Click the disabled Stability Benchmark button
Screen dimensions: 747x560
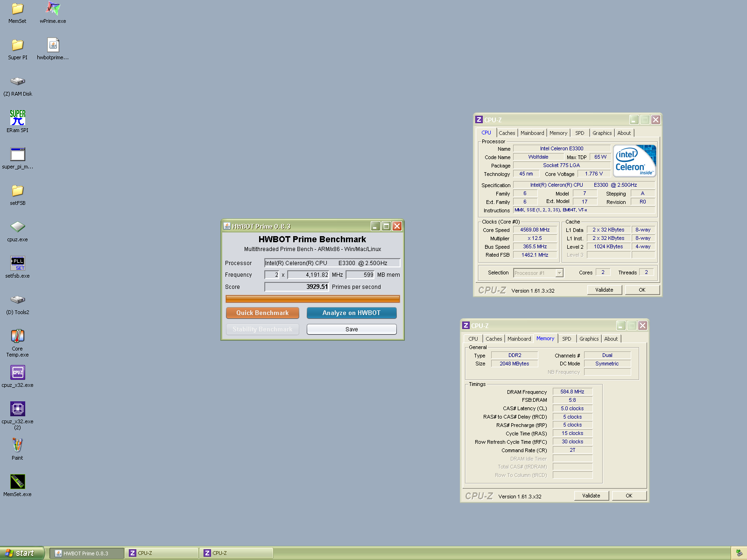pos(262,329)
